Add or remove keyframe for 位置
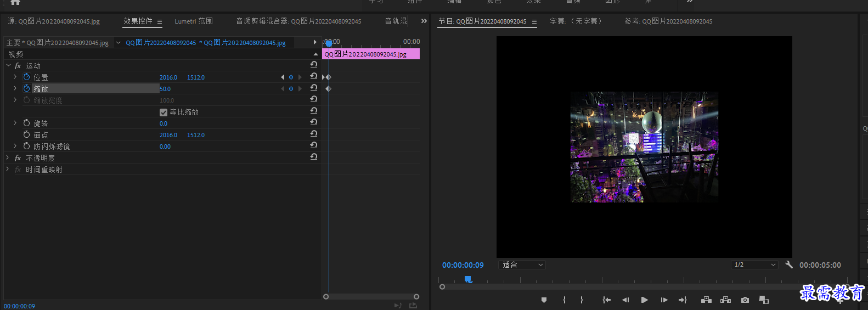Screen dimensions: 868x310 (291, 77)
